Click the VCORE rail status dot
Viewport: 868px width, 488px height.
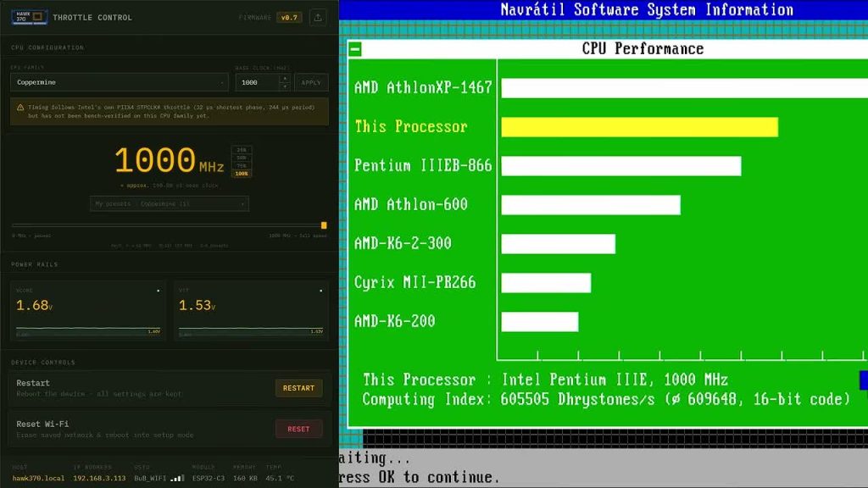(x=159, y=291)
